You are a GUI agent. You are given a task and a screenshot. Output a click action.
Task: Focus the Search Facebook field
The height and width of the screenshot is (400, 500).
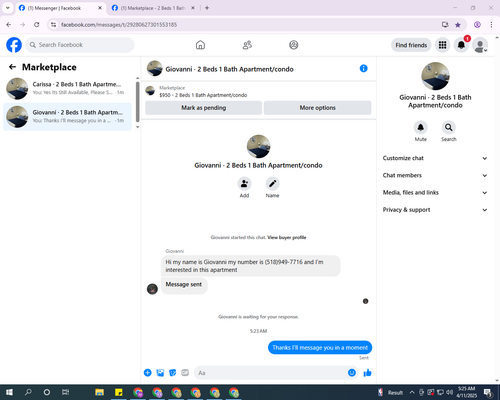[80, 45]
